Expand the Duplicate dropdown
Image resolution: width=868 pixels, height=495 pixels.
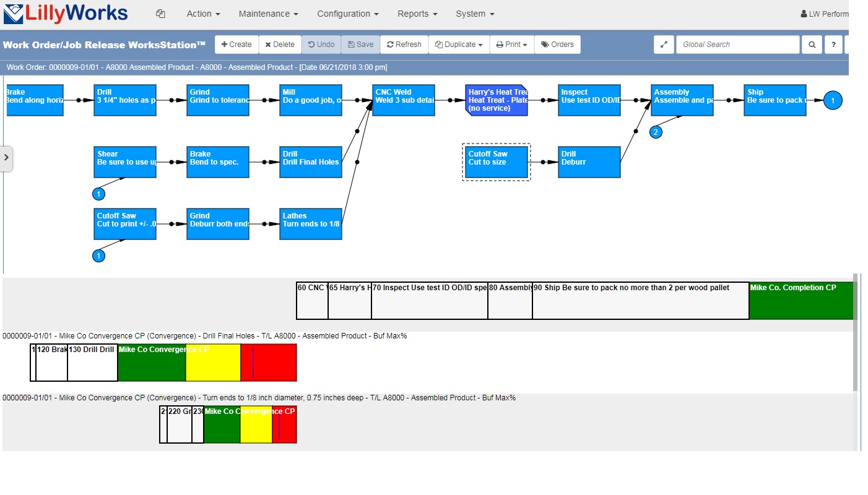(x=459, y=45)
